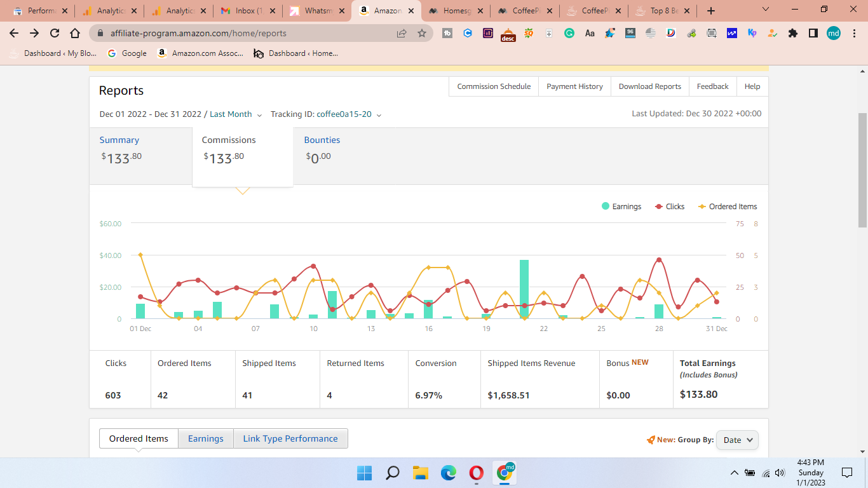868x488 pixels.
Task: Open the Feedback button
Action: pos(712,86)
